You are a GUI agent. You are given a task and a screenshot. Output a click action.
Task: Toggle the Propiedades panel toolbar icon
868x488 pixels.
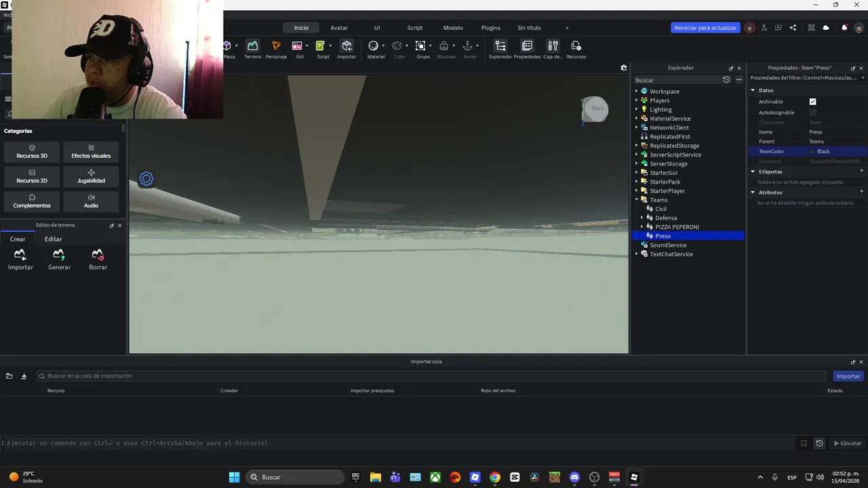coord(527,46)
